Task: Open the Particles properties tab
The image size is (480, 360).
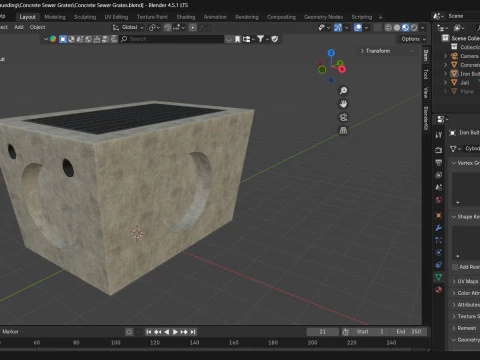Action: pyautogui.click(x=439, y=240)
